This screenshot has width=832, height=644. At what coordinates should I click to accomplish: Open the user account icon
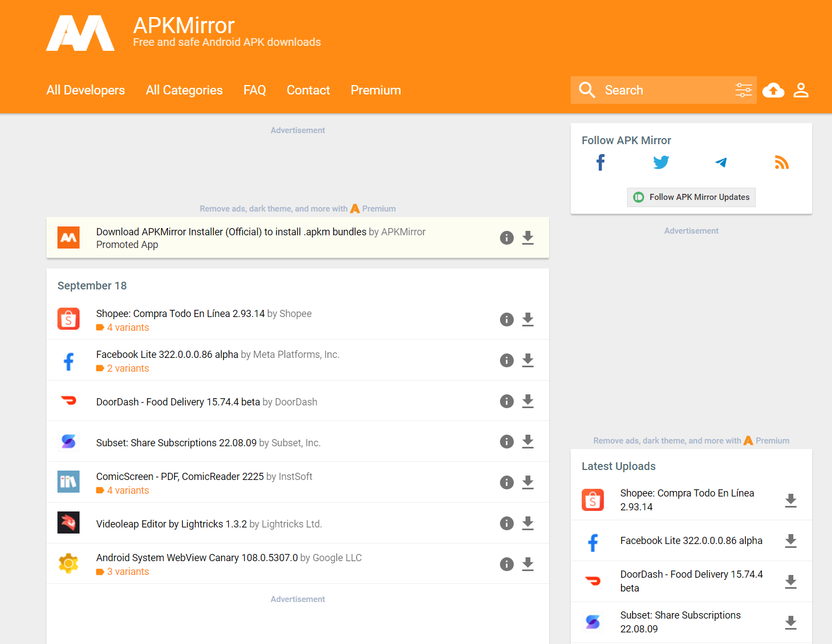[x=801, y=90]
